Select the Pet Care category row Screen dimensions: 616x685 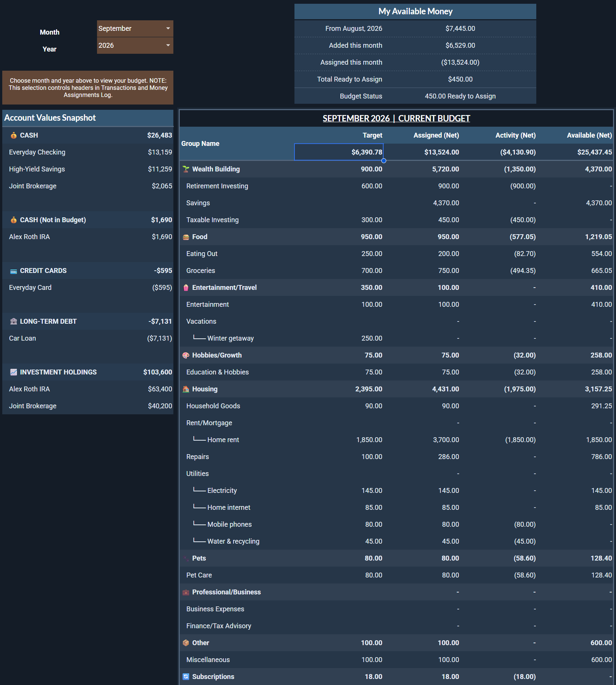pyautogui.click(x=396, y=575)
